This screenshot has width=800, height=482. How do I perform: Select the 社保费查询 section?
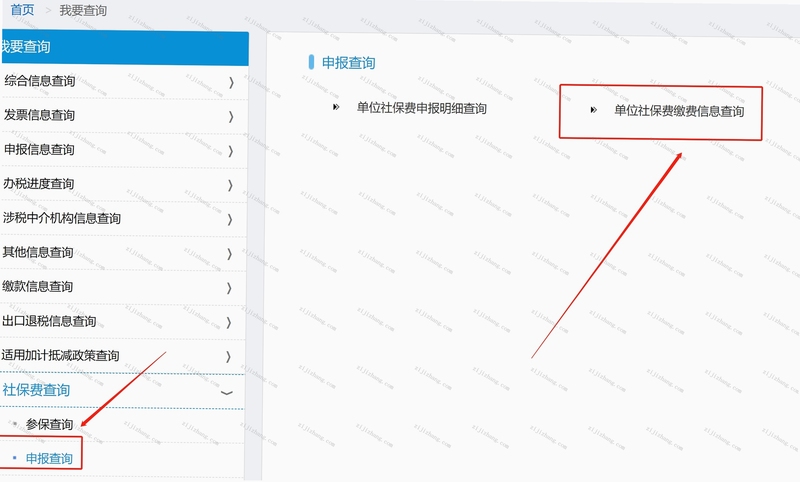(x=36, y=390)
